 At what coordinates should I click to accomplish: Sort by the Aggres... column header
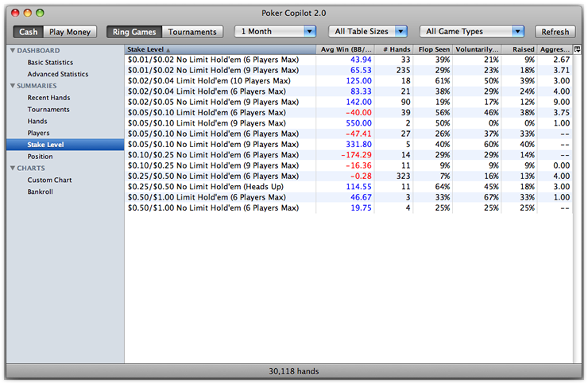(555, 49)
